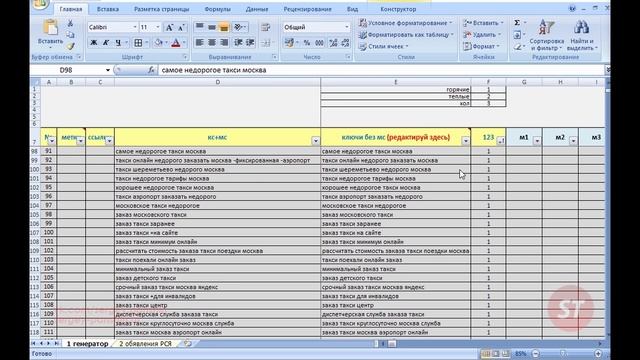The height and width of the screenshot is (360, 640).
Task: Click the decrease indent icon
Action: [x=238, y=42]
